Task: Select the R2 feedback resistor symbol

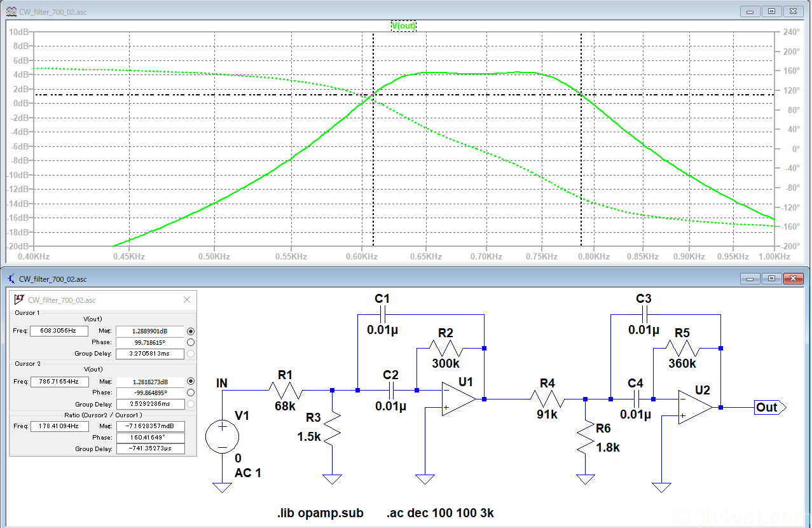Action: point(446,348)
